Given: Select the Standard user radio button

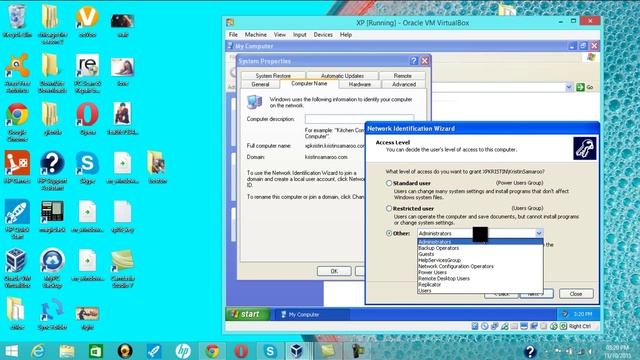Looking at the screenshot, I should (389, 183).
